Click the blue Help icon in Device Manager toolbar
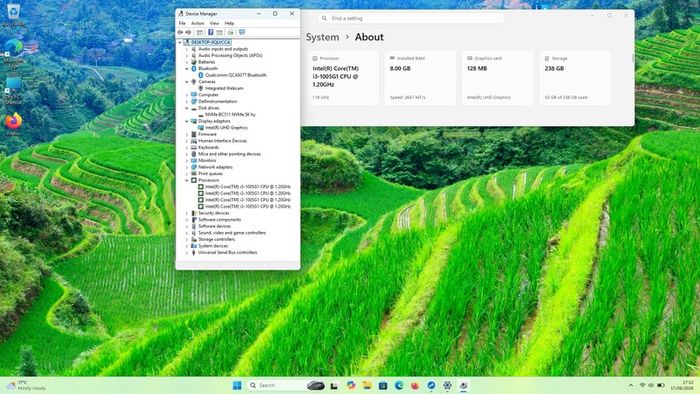The height and width of the screenshot is (394, 700). (x=210, y=32)
